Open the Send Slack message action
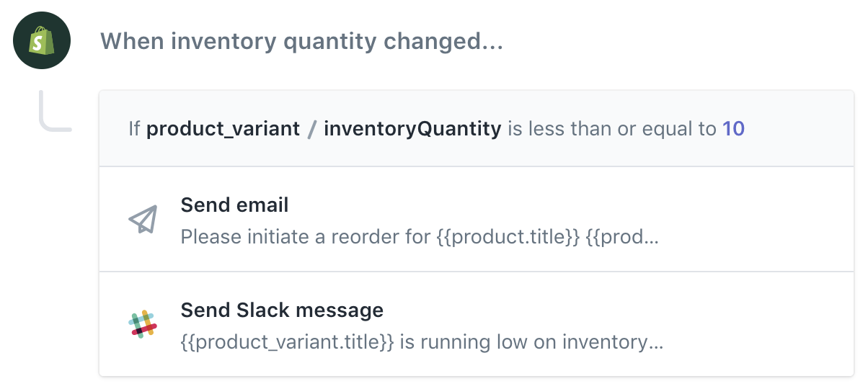Viewport: 868px width, 389px height. click(x=476, y=324)
